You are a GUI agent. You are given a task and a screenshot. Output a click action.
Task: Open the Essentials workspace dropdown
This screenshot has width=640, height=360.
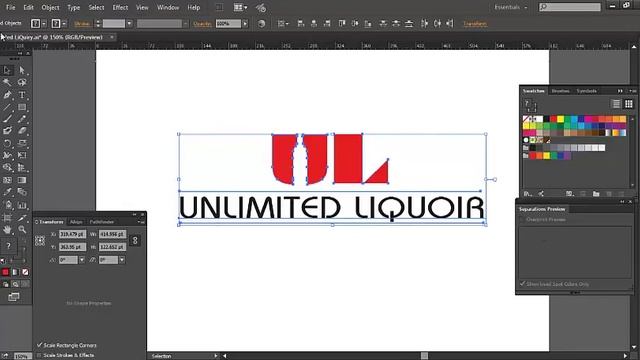click(511, 7)
